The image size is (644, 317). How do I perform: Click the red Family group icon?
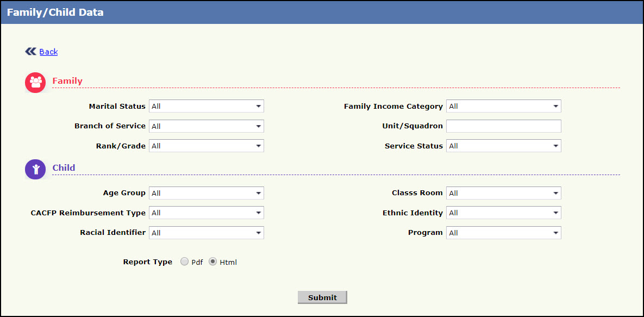(36, 83)
